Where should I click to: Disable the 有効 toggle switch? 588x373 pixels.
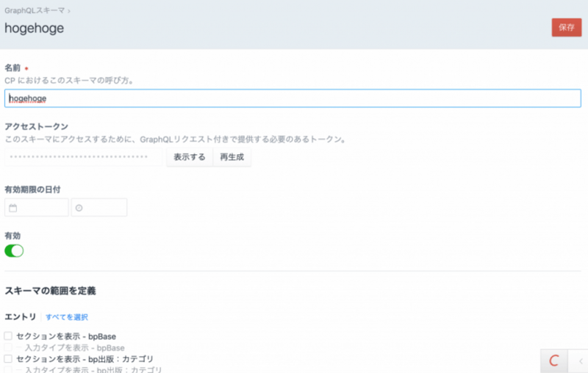point(14,250)
